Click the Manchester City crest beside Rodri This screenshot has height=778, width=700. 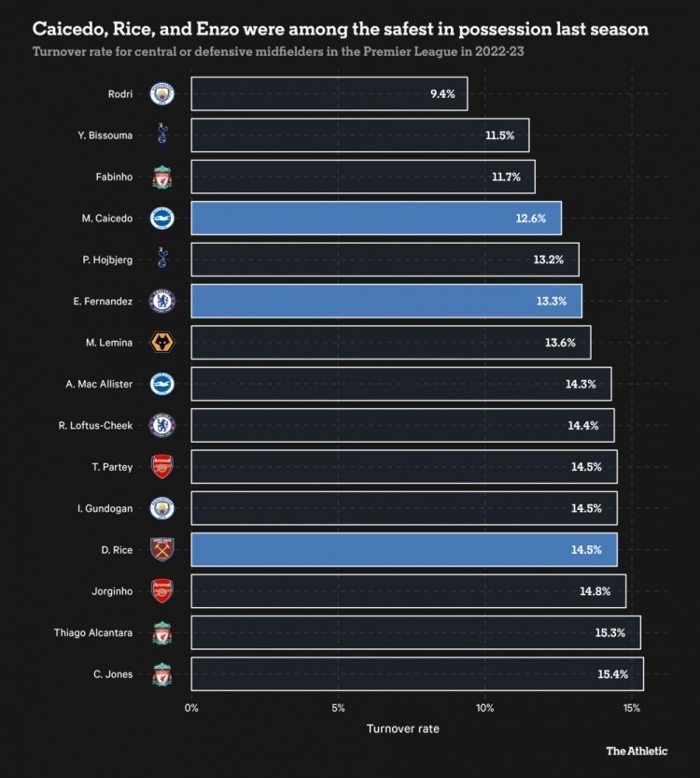162,93
